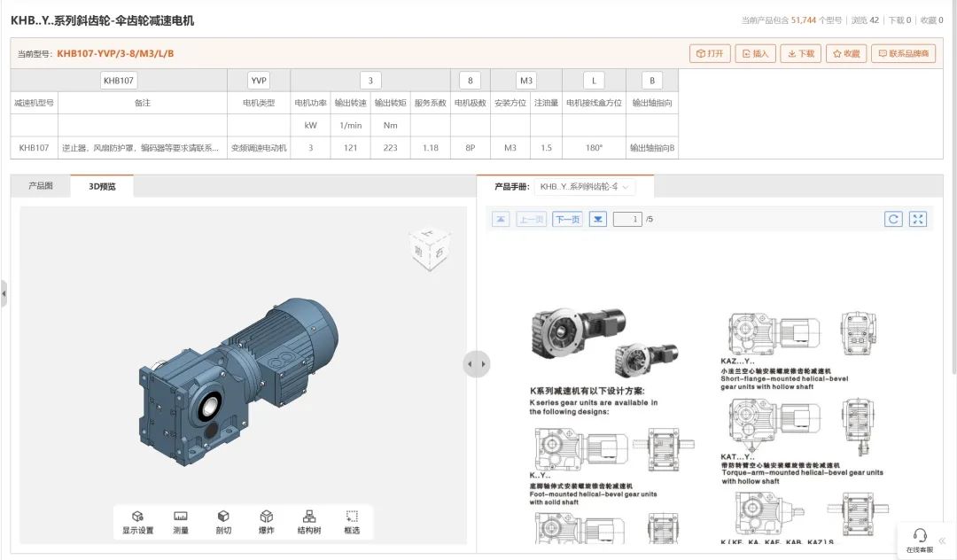This screenshot has width=957, height=560.
Task: Open the online customer service (在线客服) headset
Action: pos(920,540)
